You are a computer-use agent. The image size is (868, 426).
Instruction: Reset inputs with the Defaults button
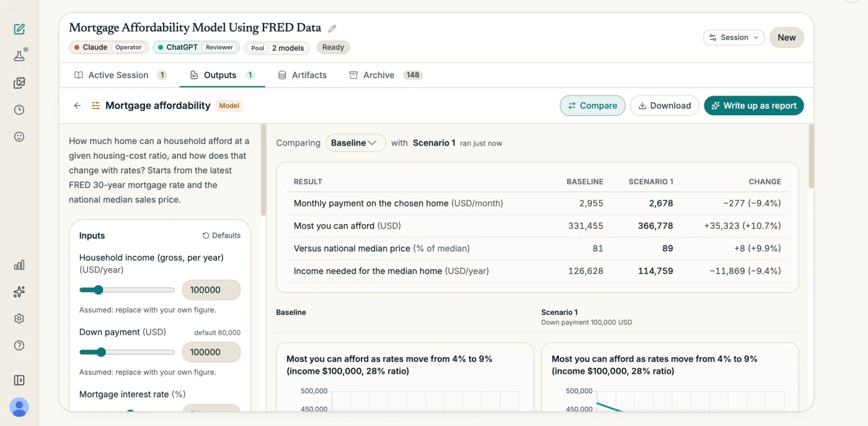point(221,236)
